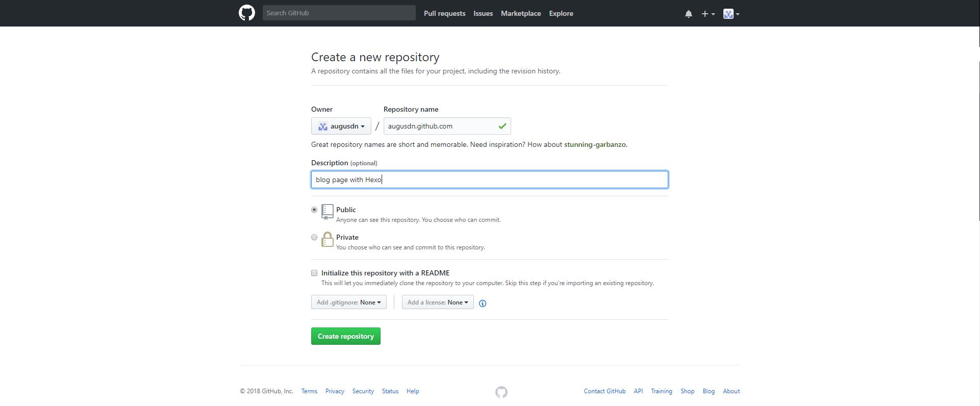The width and height of the screenshot is (980, 406).
Task: Click the Repository name input field
Action: (447, 126)
